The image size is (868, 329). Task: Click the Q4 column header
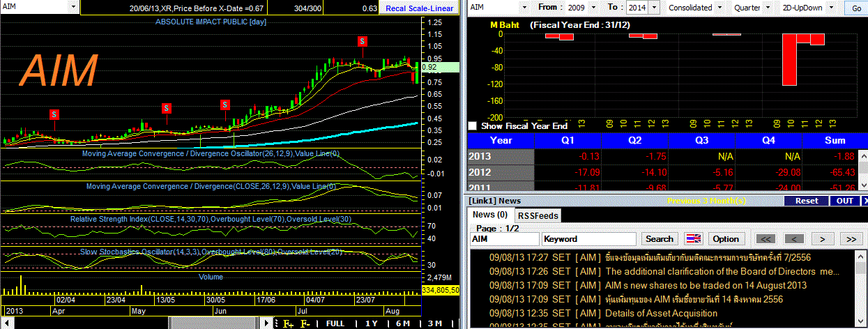tap(769, 140)
